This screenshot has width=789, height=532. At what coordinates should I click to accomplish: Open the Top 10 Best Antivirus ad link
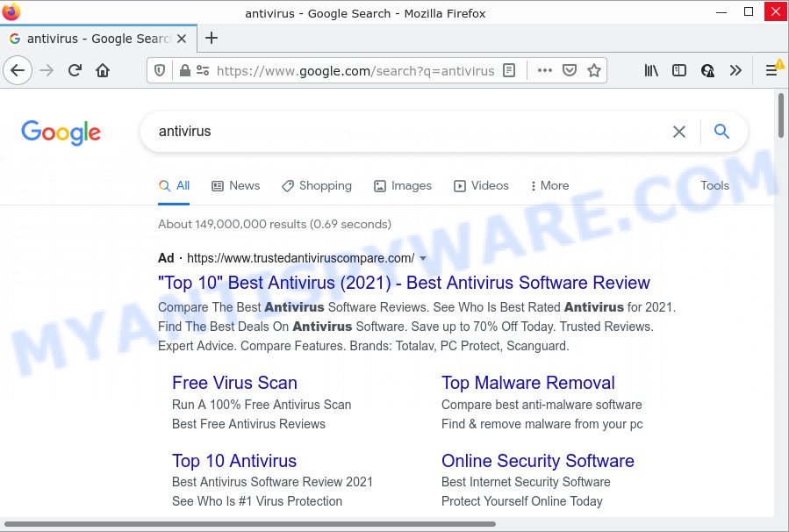404,283
